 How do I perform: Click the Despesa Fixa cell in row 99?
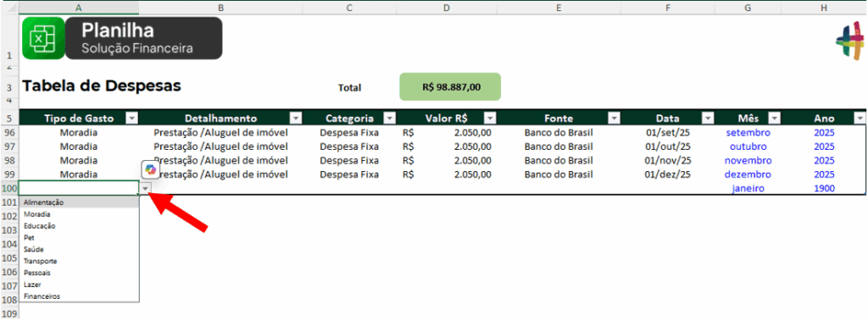(349, 174)
